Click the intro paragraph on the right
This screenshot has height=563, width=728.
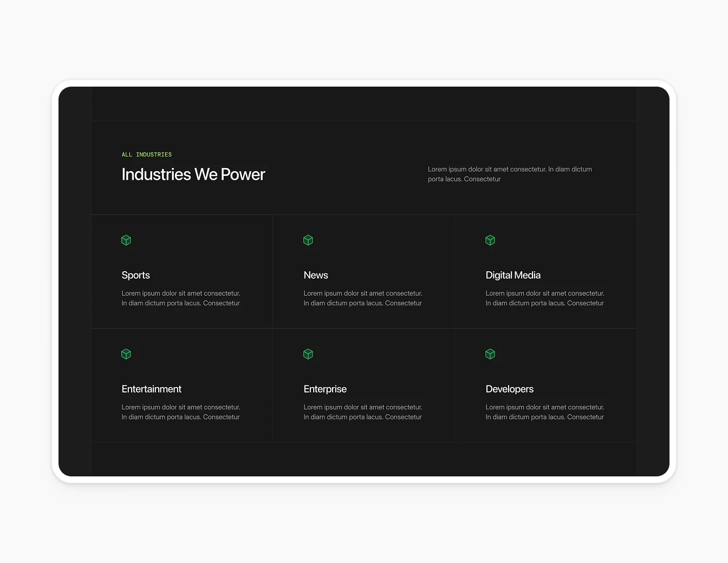point(510,174)
